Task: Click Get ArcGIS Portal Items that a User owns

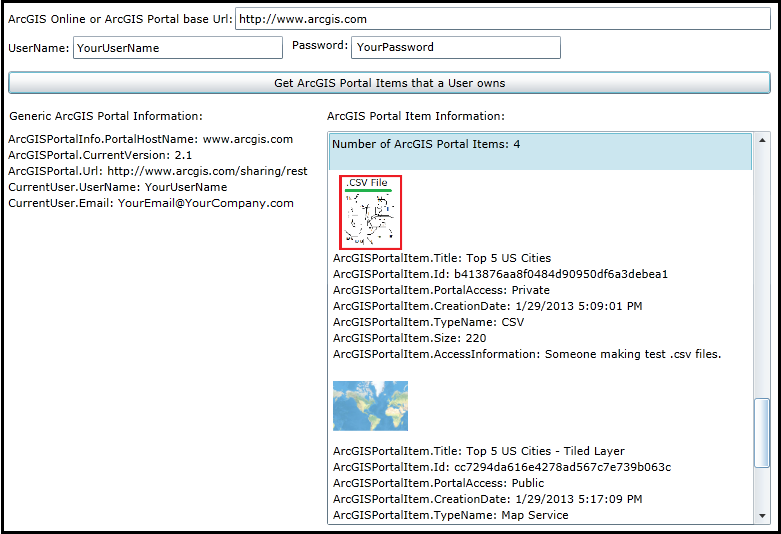Action: point(390,83)
